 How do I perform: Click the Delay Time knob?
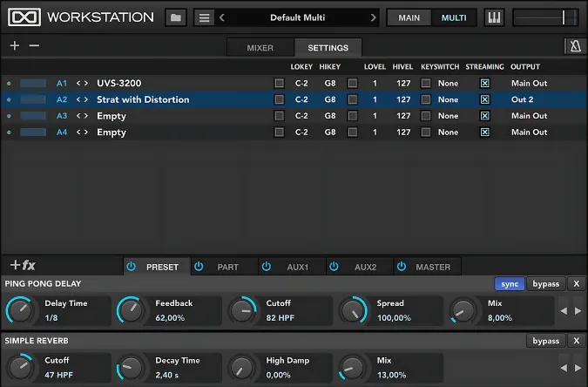(x=20, y=311)
